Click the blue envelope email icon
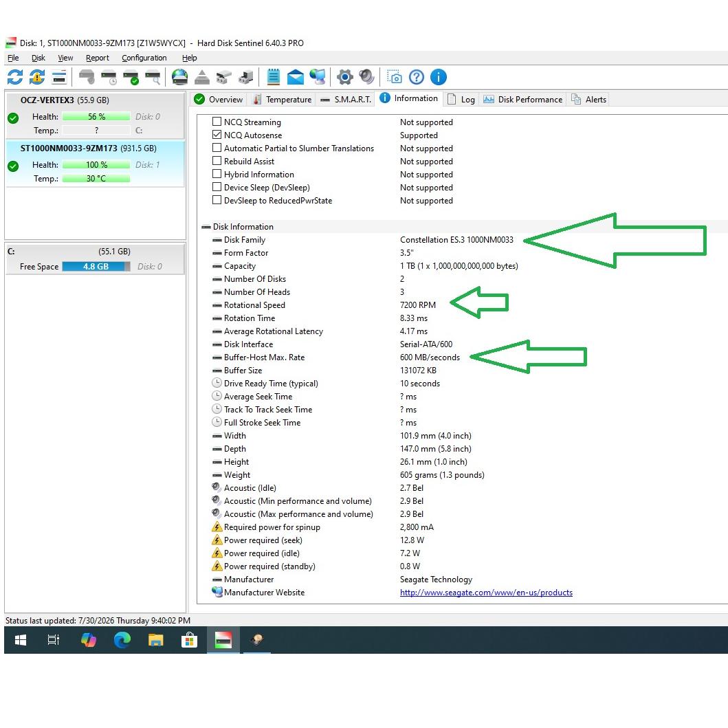The height and width of the screenshot is (728, 728). [296, 77]
